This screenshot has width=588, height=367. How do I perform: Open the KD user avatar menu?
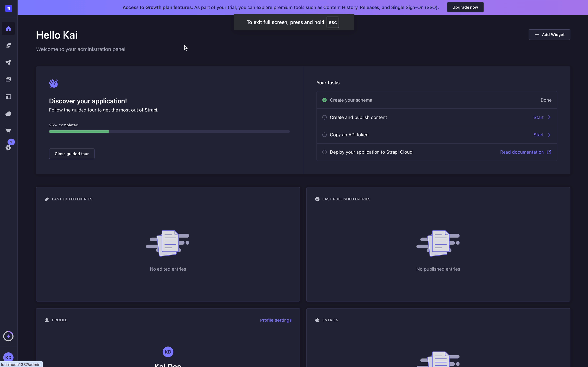click(8, 357)
